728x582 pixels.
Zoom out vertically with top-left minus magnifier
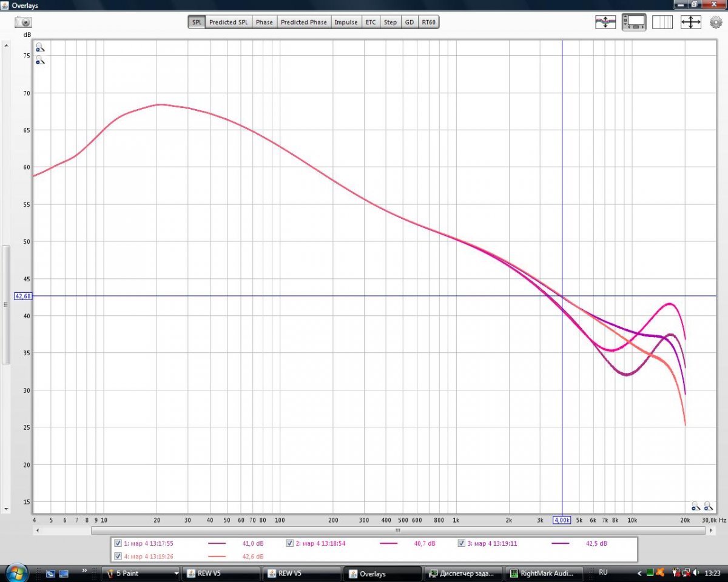[39, 60]
